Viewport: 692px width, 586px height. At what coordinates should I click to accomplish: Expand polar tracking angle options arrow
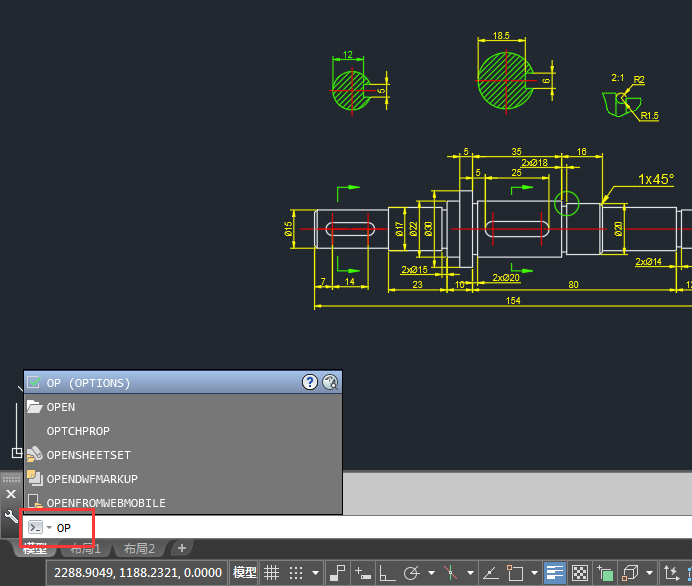point(431,573)
